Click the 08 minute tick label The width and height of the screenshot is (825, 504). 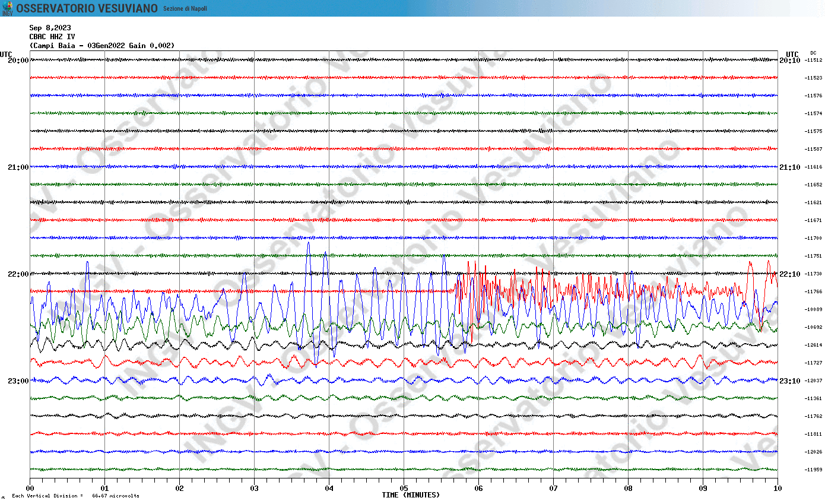pyautogui.click(x=628, y=489)
